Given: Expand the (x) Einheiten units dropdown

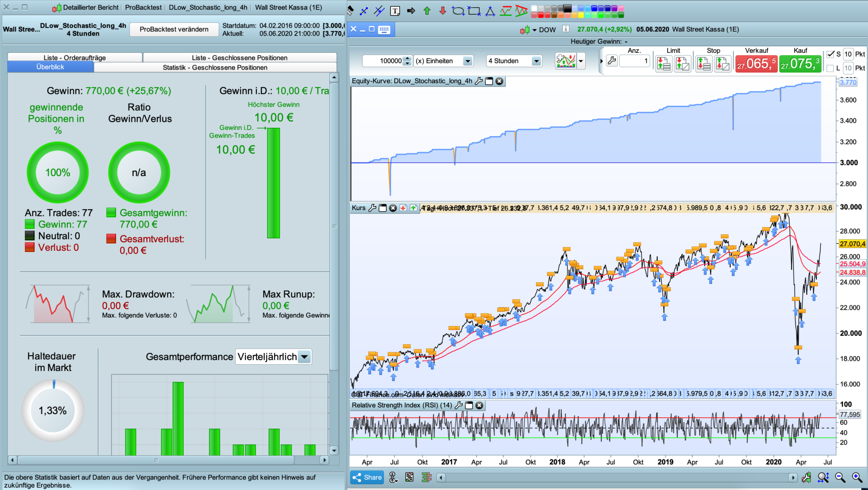Looking at the screenshot, I should (467, 61).
